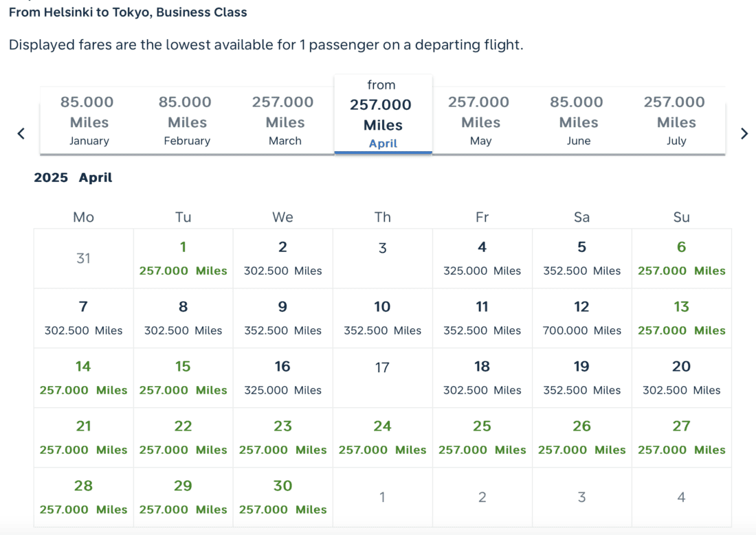Click the next months right arrow
This screenshot has width=756, height=535.
coord(744,134)
